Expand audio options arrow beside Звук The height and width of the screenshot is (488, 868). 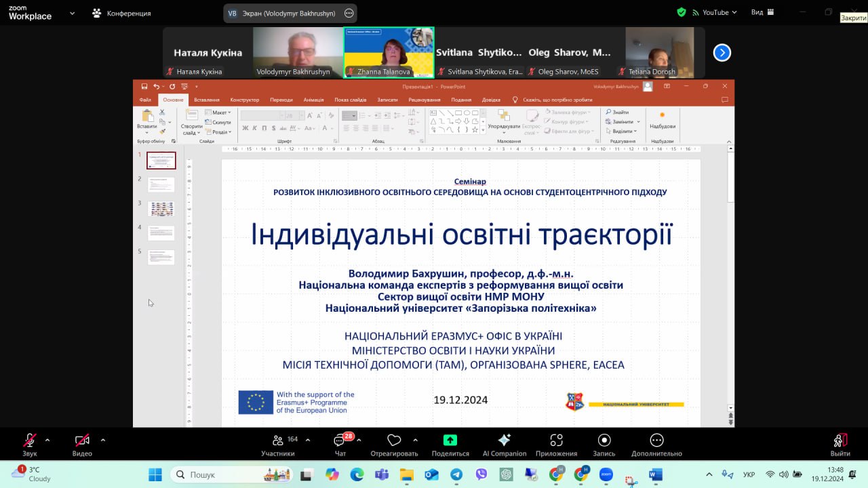click(47, 440)
